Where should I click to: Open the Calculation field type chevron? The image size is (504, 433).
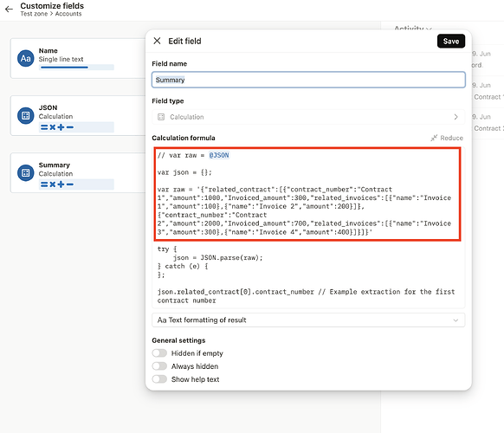click(x=456, y=117)
